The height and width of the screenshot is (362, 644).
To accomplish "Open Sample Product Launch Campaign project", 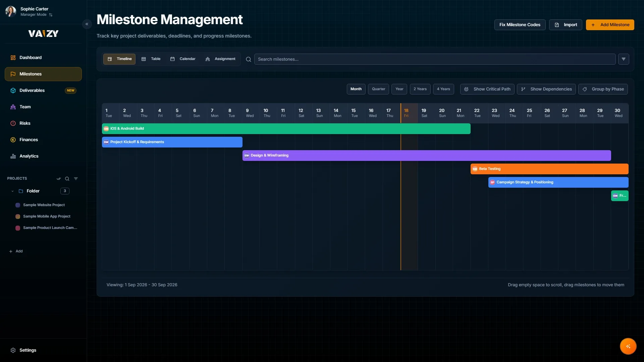I will point(50,228).
